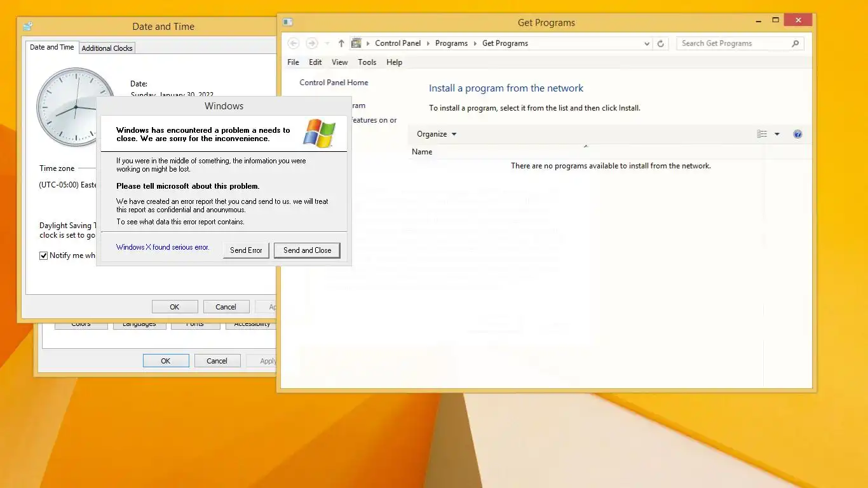The image size is (868, 488).
Task: Open more view options arrow
Action: pyautogui.click(x=777, y=134)
